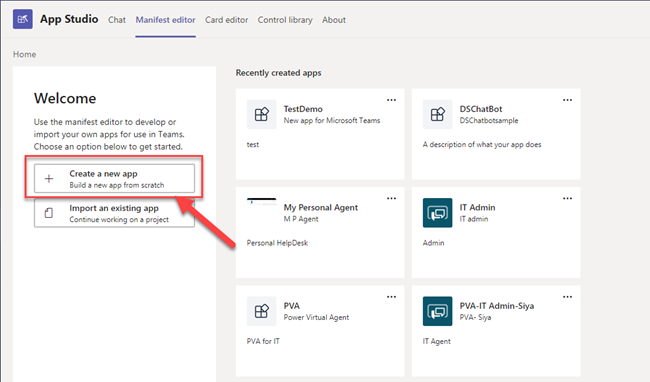Image resolution: width=650 pixels, height=382 pixels.
Task: Click Import an existing app button
Action: pos(114,213)
